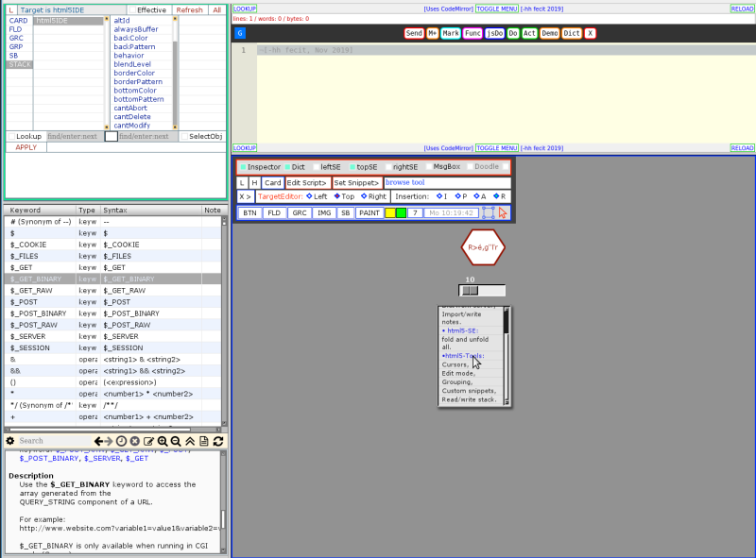Click the zoom in magnifier icon
The height and width of the screenshot is (558, 756).
[x=163, y=441]
